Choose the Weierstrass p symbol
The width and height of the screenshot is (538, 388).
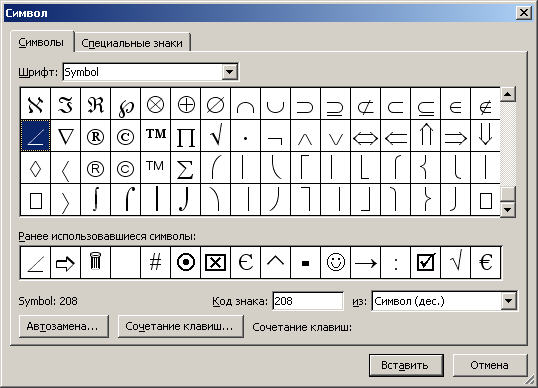coord(125,104)
